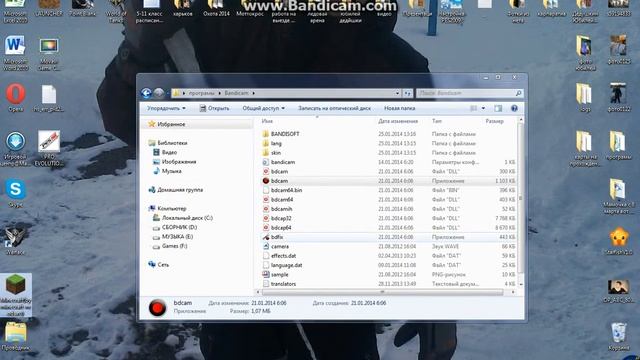Open the СБОРНИК (D:) drive
Viewport: 640px width, 360px height.
pos(180,227)
